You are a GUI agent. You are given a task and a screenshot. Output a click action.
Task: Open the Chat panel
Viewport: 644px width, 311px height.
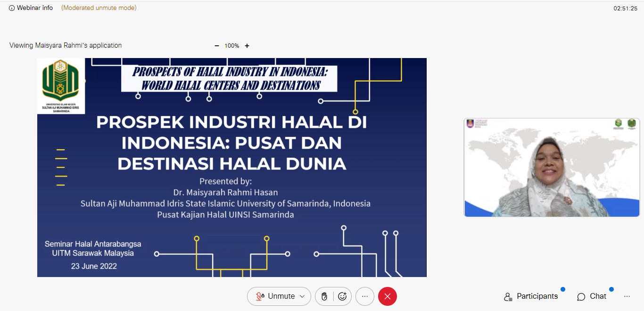tap(592, 296)
